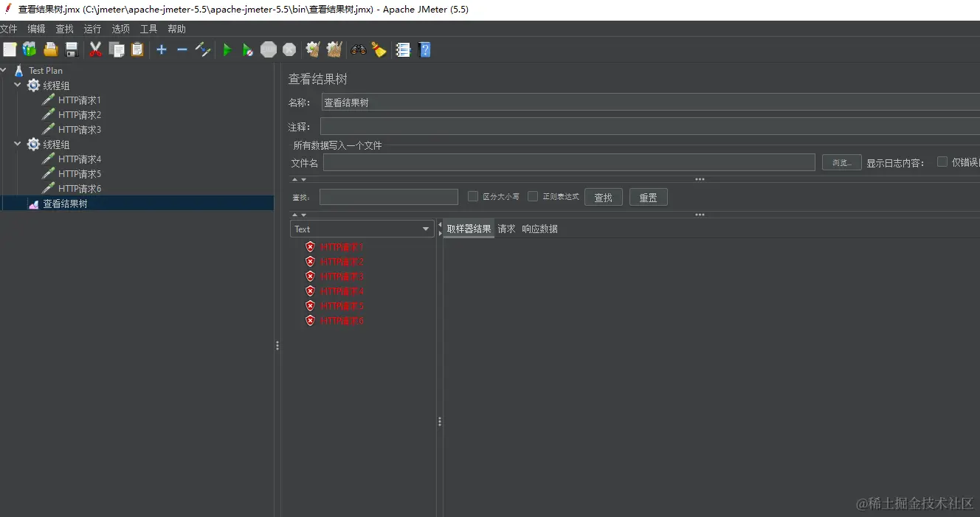Click the New test plan icon
The image size is (980, 517).
click(10, 49)
